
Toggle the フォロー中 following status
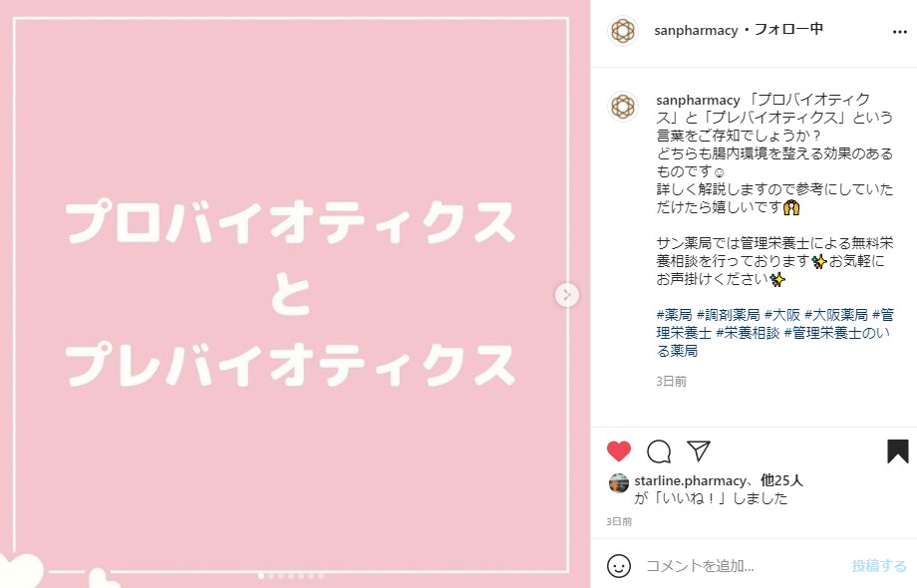(x=788, y=29)
